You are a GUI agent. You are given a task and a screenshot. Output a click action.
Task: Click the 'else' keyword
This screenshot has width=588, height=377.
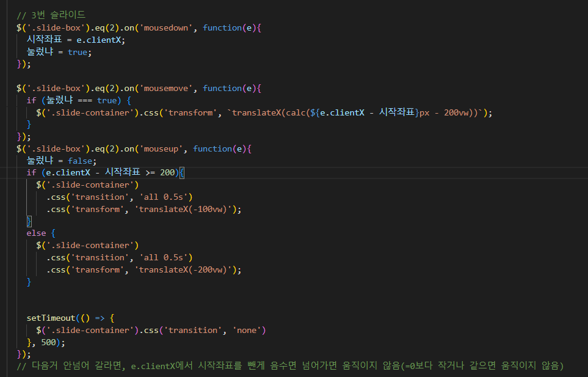(x=36, y=233)
